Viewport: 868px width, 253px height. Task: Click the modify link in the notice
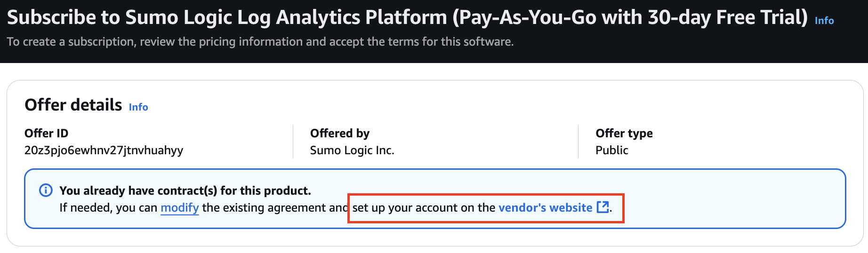(180, 208)
